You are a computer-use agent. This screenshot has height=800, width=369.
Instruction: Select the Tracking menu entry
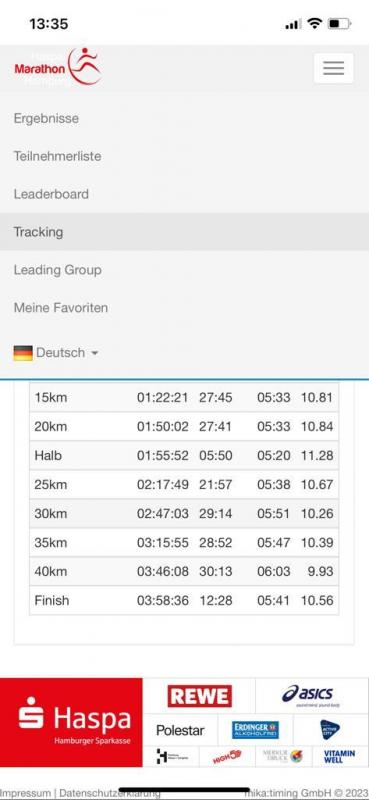[184, 232]
